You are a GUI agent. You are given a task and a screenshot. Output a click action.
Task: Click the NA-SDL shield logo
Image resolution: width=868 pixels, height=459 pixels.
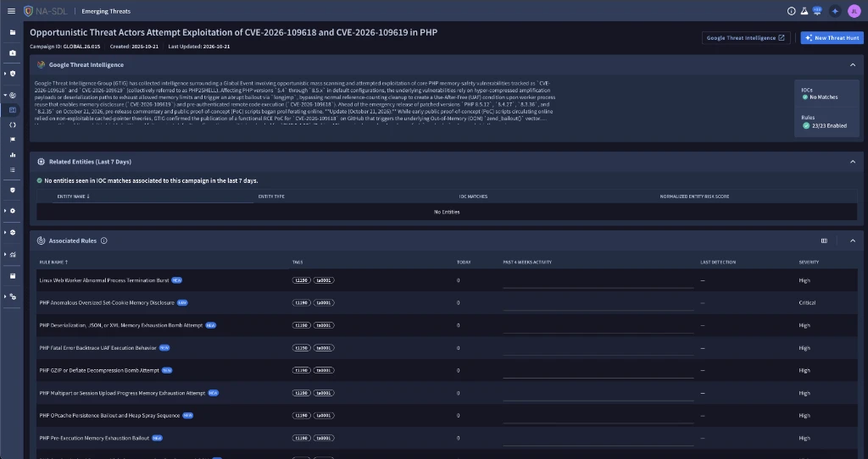click(x=28, y=11)
